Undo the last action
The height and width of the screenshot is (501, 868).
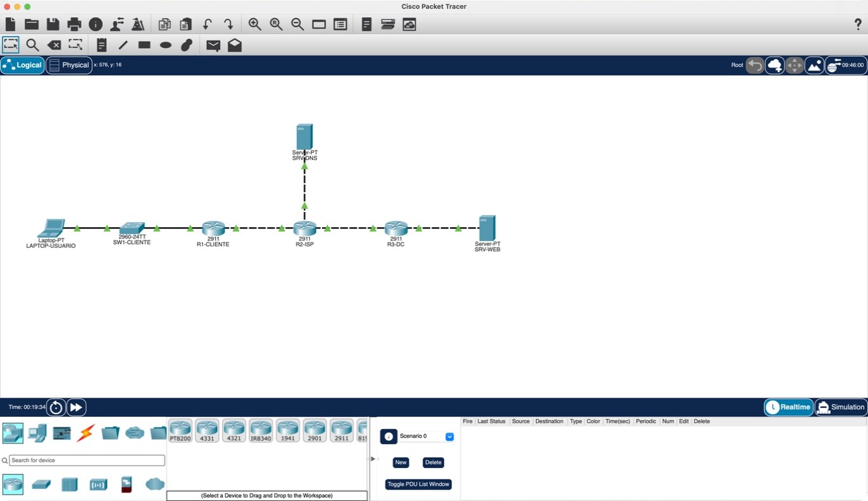point(207,25)
